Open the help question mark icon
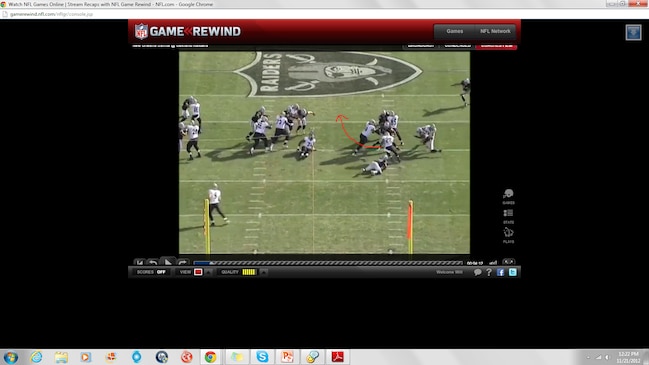This screenshot has width=649, height=365. pos(489,272)
